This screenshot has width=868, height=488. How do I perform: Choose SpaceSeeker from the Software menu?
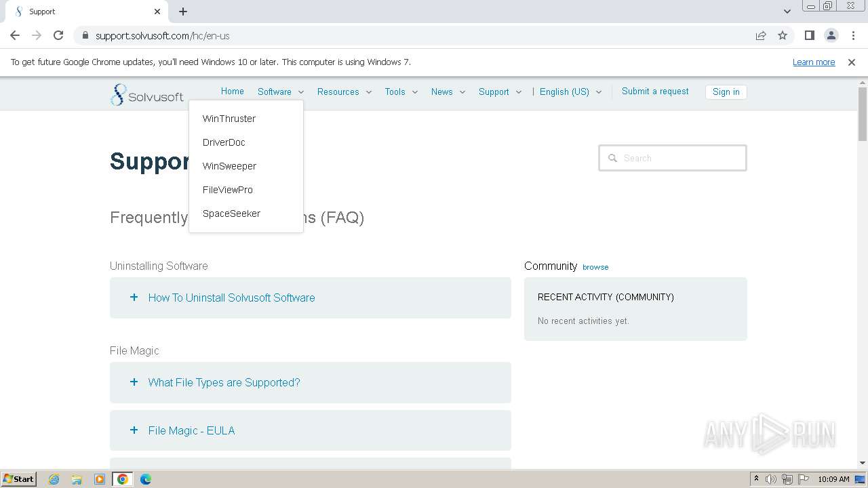pos(231,213)
